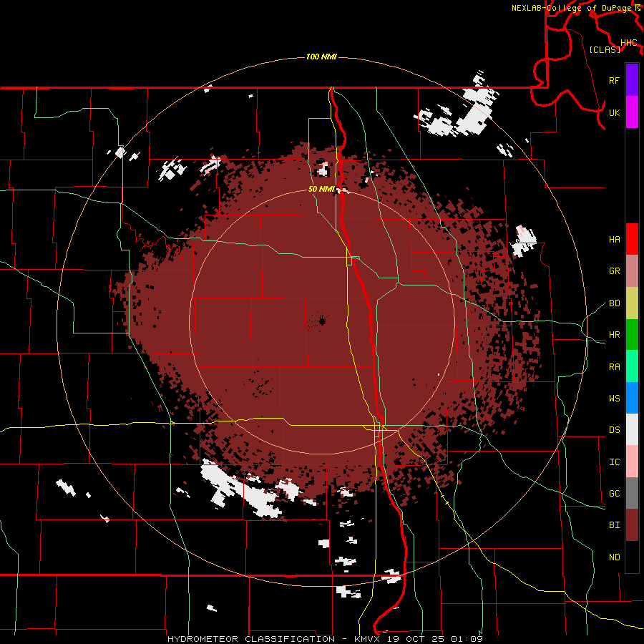Click the BI legend label

pos(614,525)
